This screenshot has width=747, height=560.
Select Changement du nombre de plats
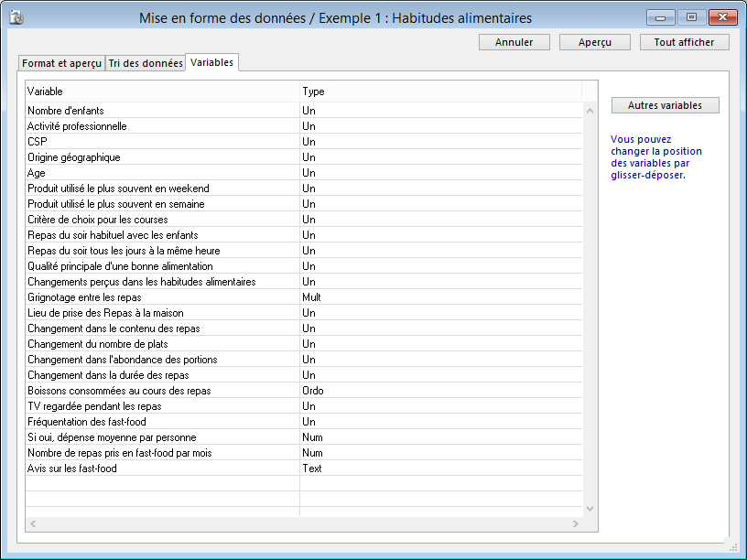[304, 344]
